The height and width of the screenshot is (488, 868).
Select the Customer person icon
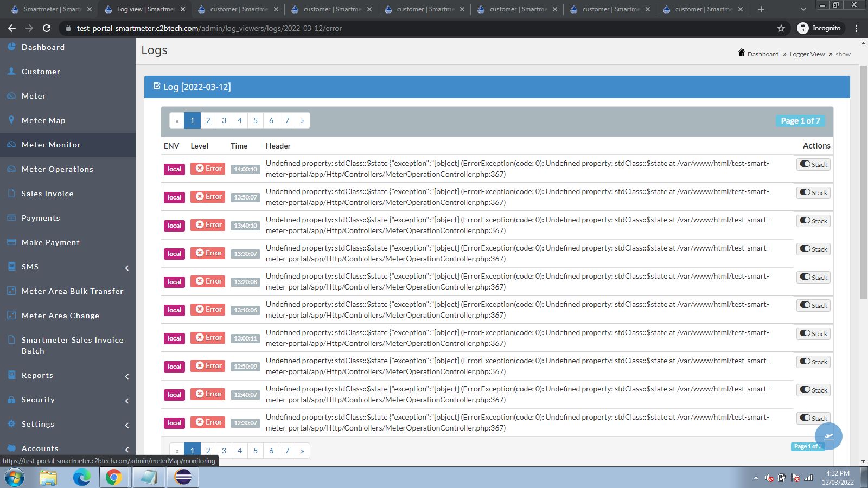(x=11, y=71)
